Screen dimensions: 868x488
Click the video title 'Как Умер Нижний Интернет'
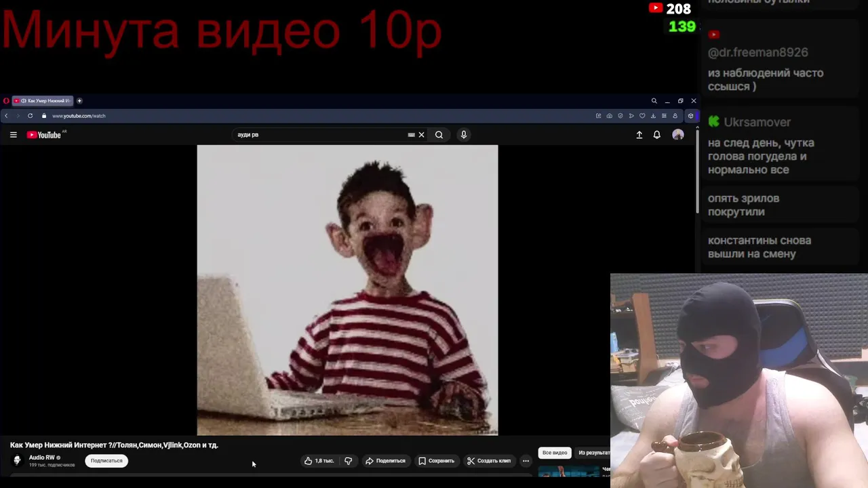pos(114,445)
